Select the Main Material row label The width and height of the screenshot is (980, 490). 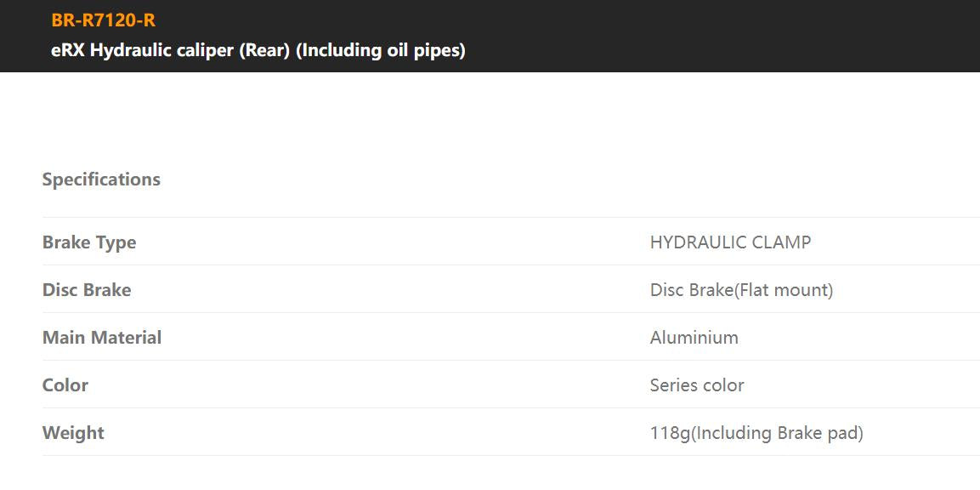tap(102, 338)
